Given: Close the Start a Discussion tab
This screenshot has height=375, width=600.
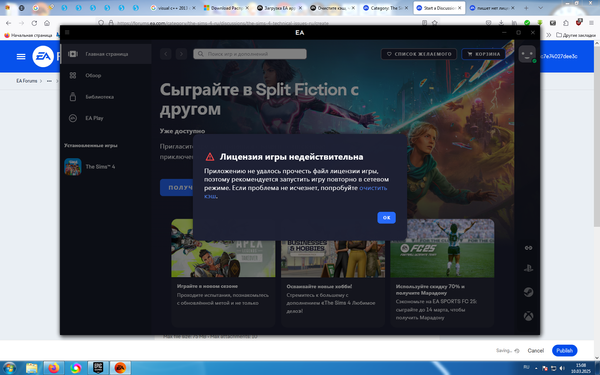Looking at the screenshot, I should [460, 8].
